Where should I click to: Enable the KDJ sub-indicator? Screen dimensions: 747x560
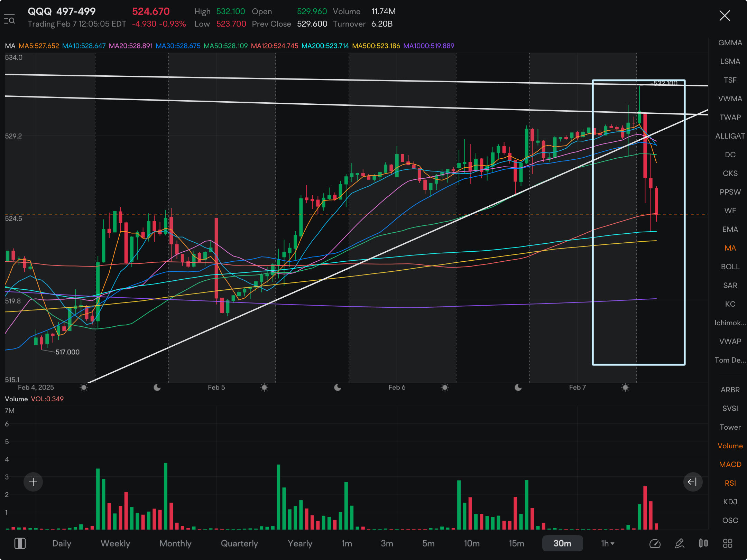click(x=730, y=502)
